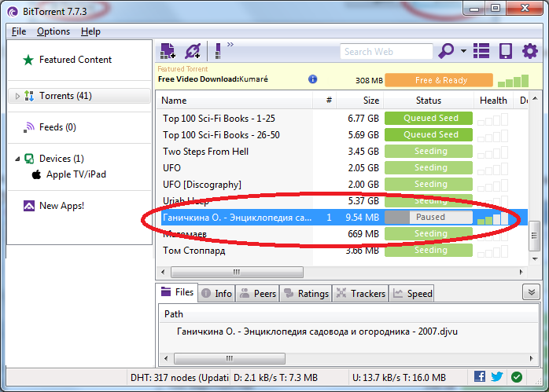Switch to the Peers tab
The height and width of the screenshot is (392, 549).
(258, 294)
